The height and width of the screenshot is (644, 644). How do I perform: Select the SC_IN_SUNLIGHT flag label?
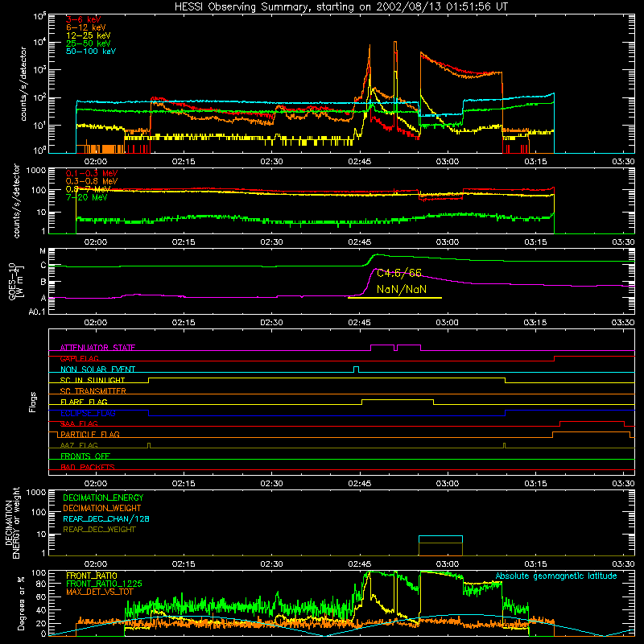[93, 380]
